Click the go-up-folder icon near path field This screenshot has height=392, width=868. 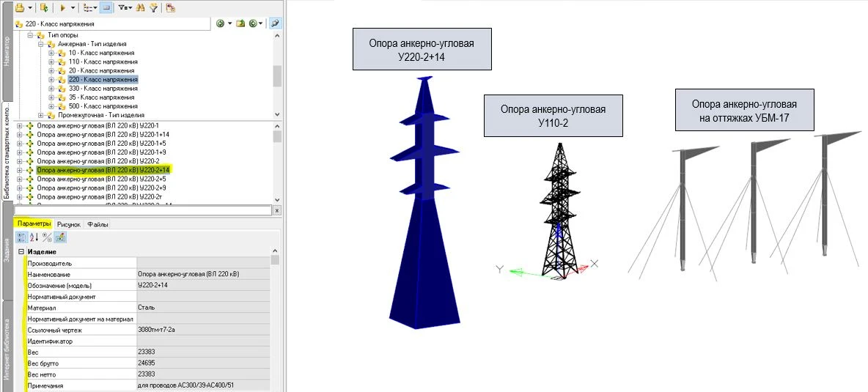(x=240, y=23)
